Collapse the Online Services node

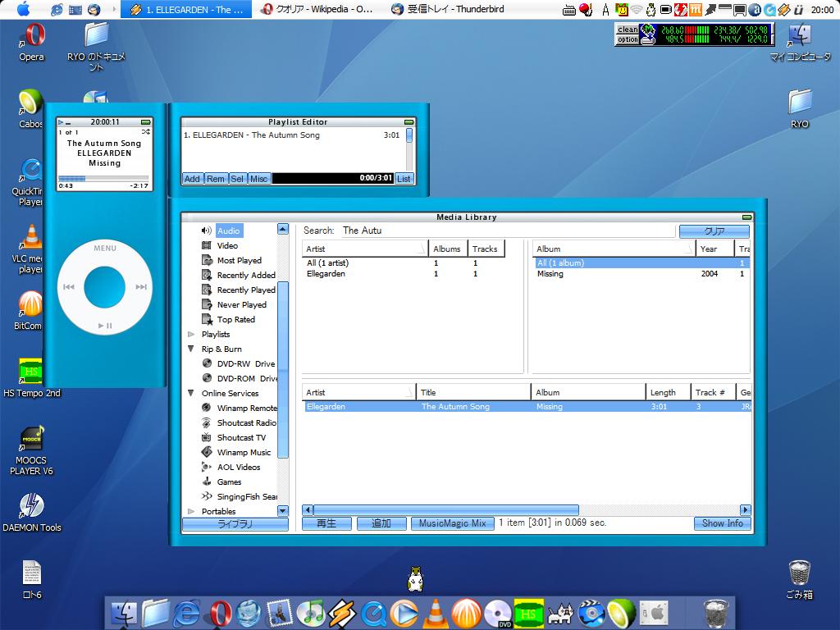[191, 393]
